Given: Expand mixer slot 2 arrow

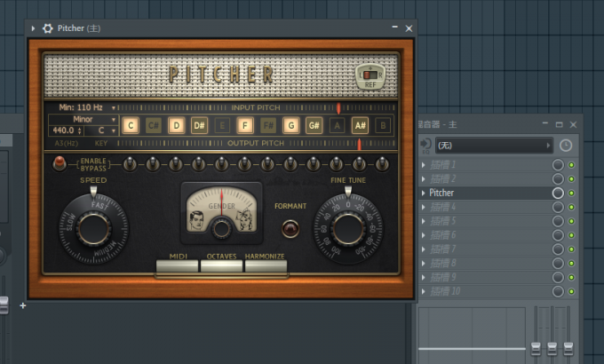Looking at the screenshot, I should (x=424, y=179).
